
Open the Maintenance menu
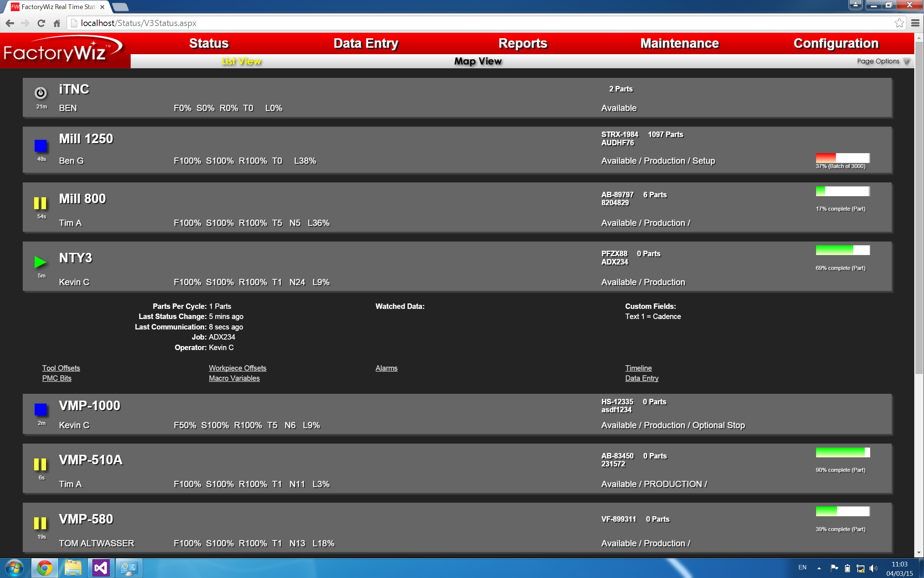point(680,43)
